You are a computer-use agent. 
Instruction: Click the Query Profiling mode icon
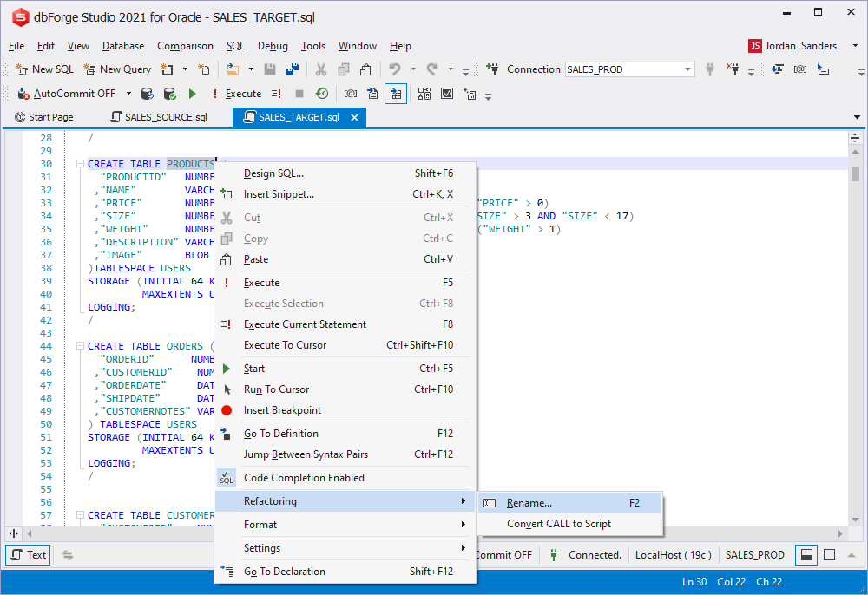click(424, 94)
